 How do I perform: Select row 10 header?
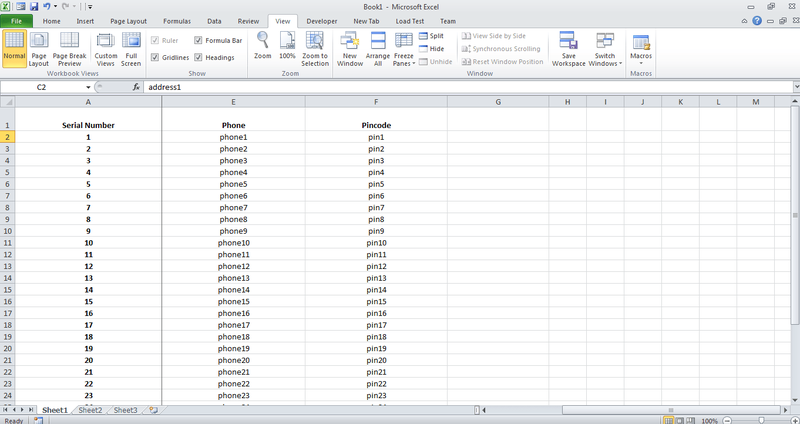pyautogui.click(x=7, y=231)
